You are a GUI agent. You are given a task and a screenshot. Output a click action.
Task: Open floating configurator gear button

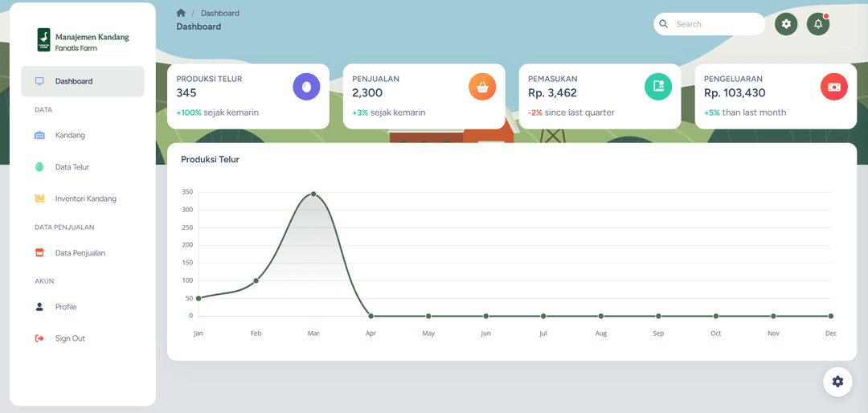[837, 382]
